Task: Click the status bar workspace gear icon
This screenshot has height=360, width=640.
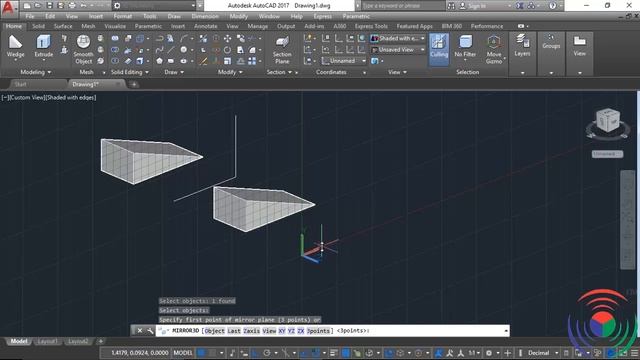Action: [489, 353]
